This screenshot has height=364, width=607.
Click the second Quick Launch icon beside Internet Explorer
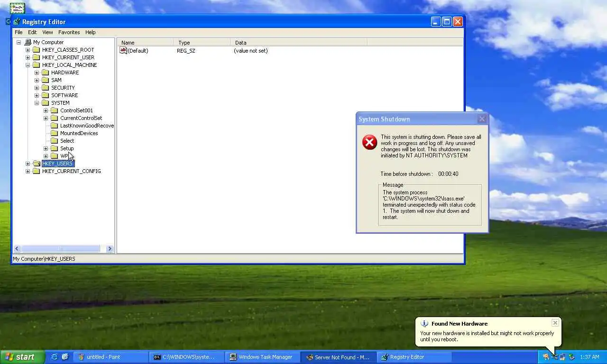(x=65, y=357)
